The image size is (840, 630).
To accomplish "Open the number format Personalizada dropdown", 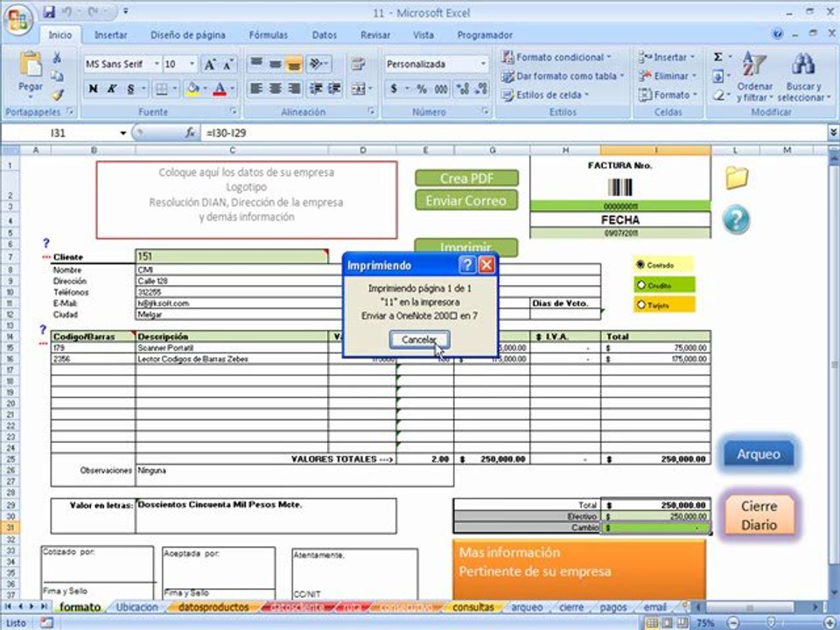I will (483, 64).
